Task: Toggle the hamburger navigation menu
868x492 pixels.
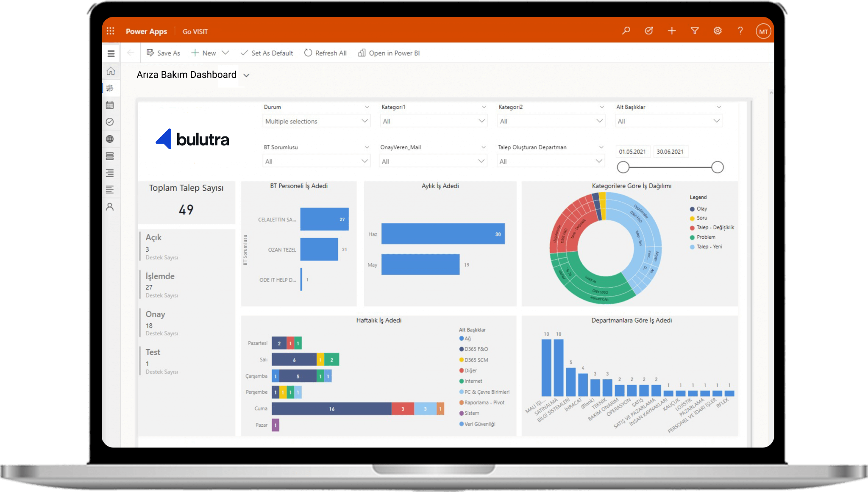Action: pos(111,54)
